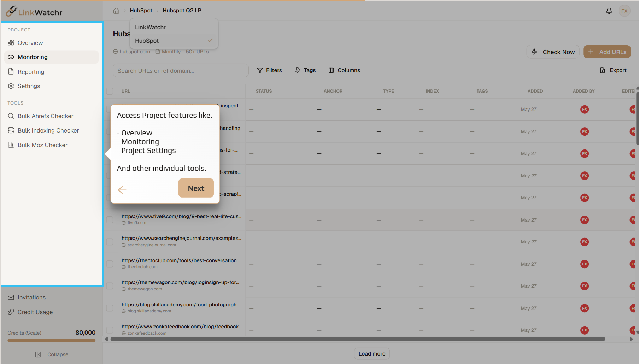Click FX avatar in zonkafeedback.com row
The width and height of the screenshot is (639, 364).
[585, 330]
